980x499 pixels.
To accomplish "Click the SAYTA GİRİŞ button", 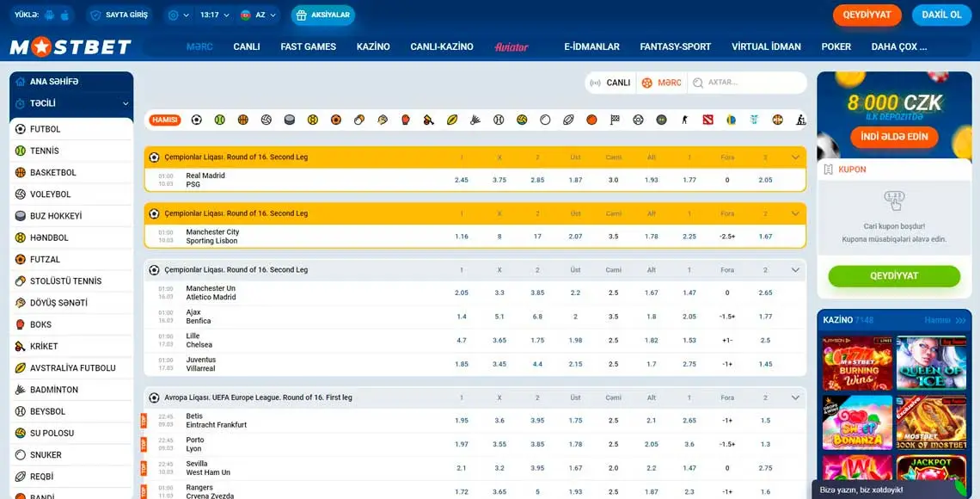I will coord(119,15).
